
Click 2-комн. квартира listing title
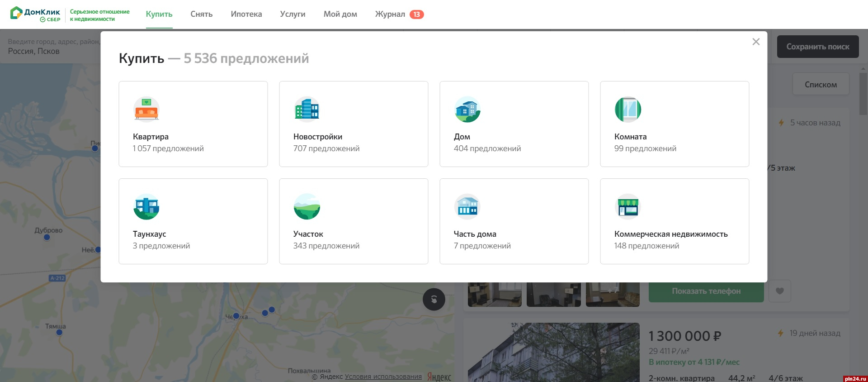point(681,378)
